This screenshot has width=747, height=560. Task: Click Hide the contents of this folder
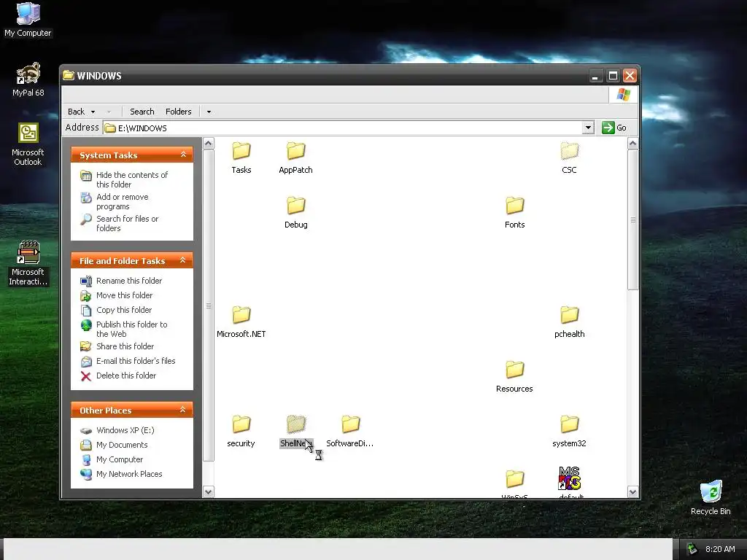124,179
